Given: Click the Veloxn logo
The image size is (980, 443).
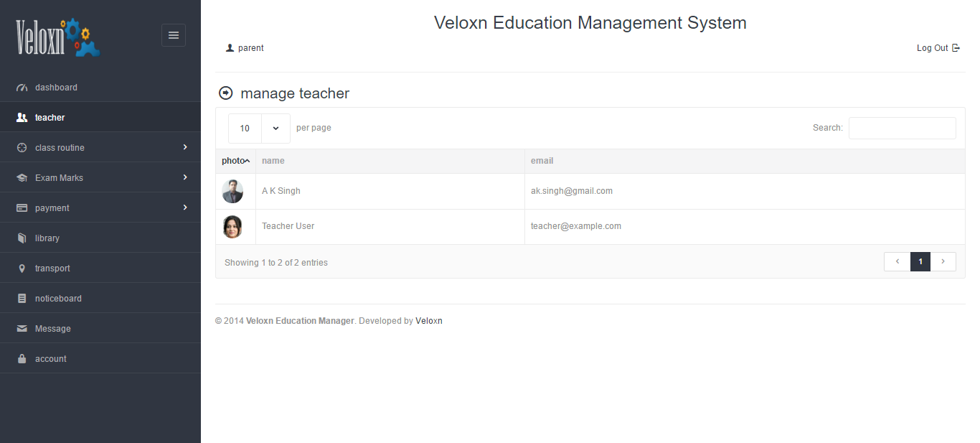Looking at the screenshot, I should pos(58,38).
